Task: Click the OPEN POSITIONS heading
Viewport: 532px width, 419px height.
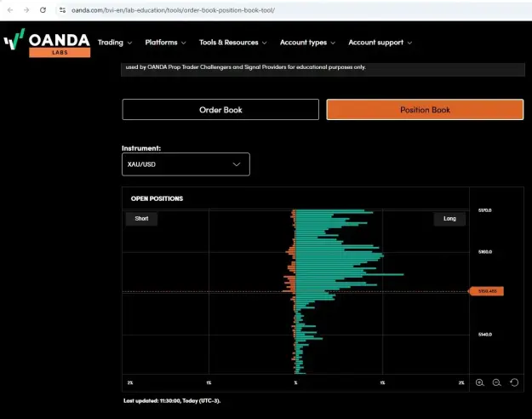Action: coord(157,198)
